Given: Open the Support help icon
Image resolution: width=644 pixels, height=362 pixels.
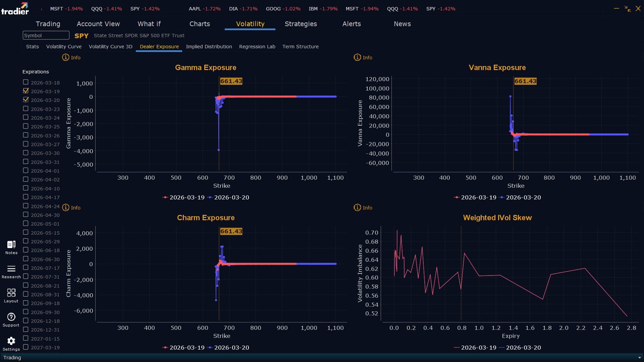Looking at the screenshot, I should pos(11,317).
